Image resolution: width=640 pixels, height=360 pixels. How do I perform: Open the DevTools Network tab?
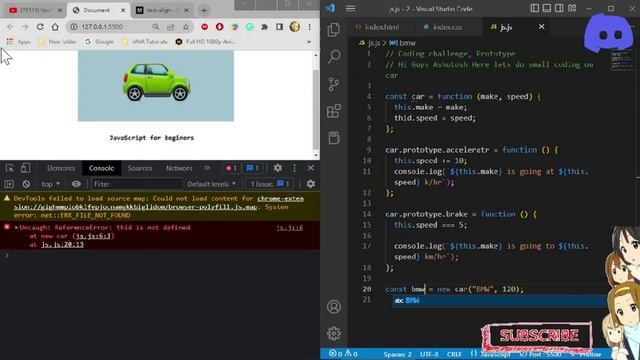click(179, 168)
